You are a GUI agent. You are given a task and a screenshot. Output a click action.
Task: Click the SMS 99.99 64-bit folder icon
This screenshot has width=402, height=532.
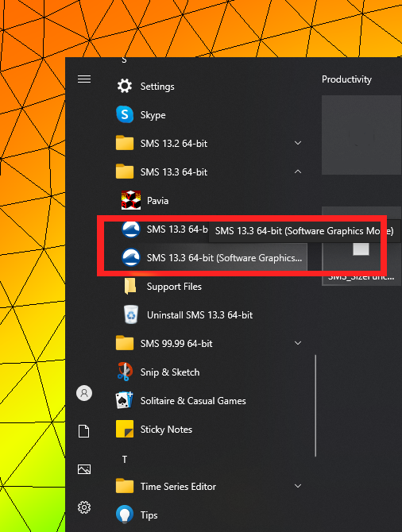tap(125, 343)
